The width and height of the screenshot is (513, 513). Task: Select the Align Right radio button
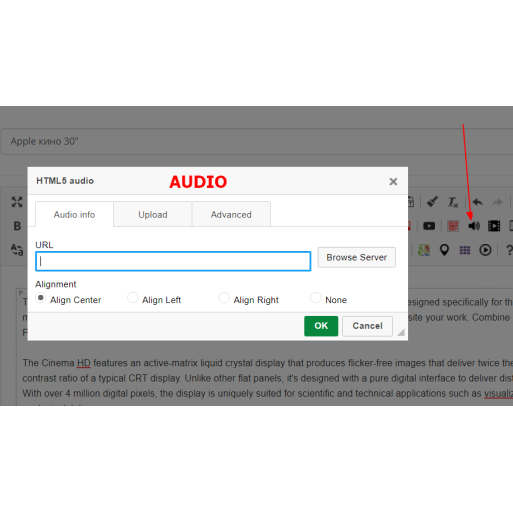click(x=224, y=297)
